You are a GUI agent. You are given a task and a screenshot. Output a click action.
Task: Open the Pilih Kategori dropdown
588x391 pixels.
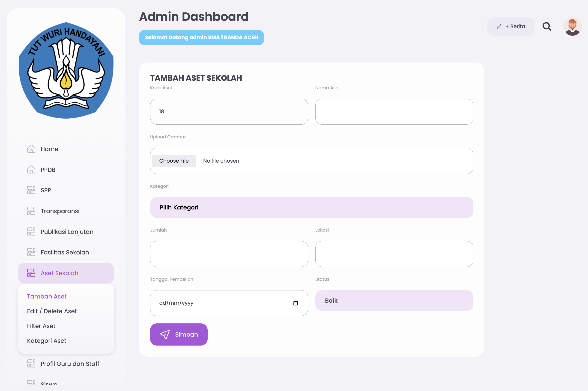tap(311, 207)
